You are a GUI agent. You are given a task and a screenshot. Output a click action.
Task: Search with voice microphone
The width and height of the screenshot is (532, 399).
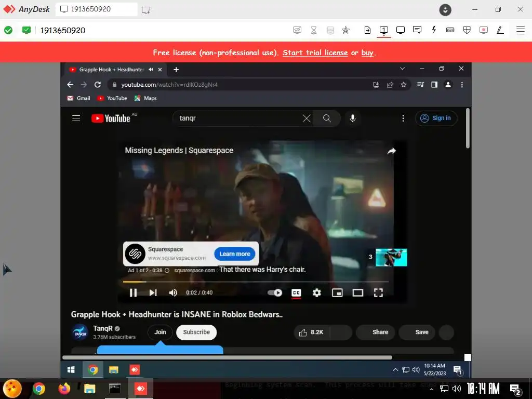pyautogui.click(x=353, y=118)
